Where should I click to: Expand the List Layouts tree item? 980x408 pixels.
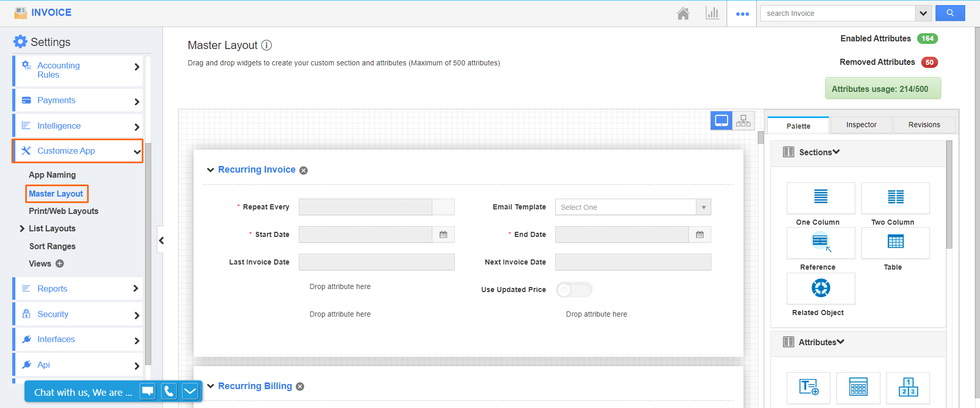[x=22, y=229]
